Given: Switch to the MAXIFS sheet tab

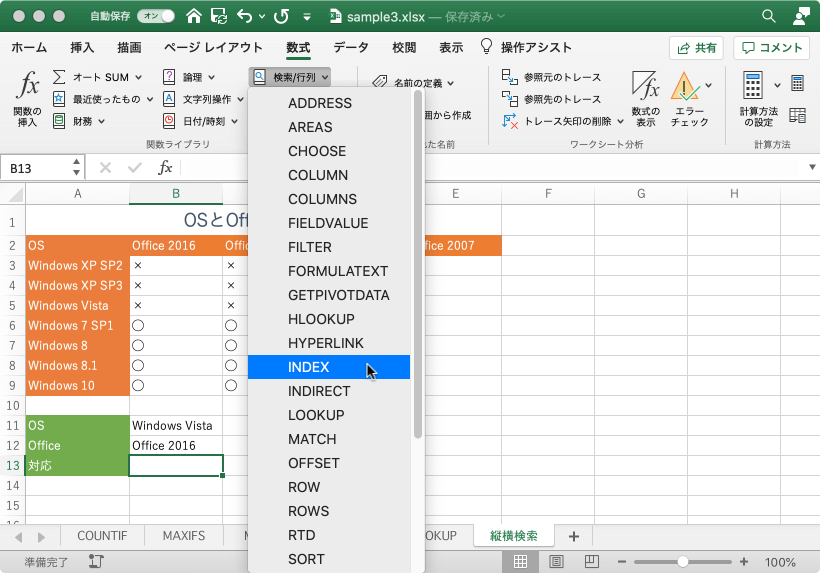Looking at the screenshot, I should (x=184, y=536).
